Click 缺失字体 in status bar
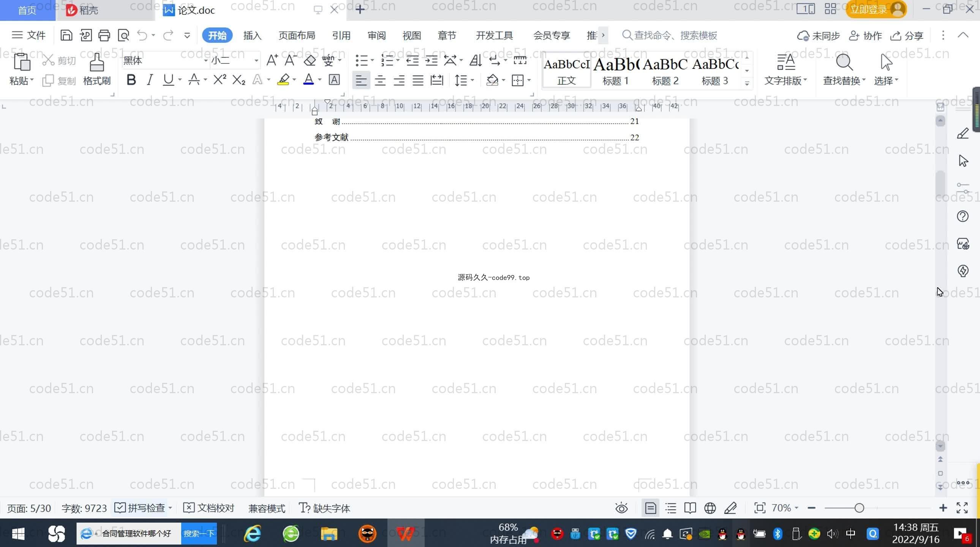This screenshot has width=980, height=547. (324, 508)
